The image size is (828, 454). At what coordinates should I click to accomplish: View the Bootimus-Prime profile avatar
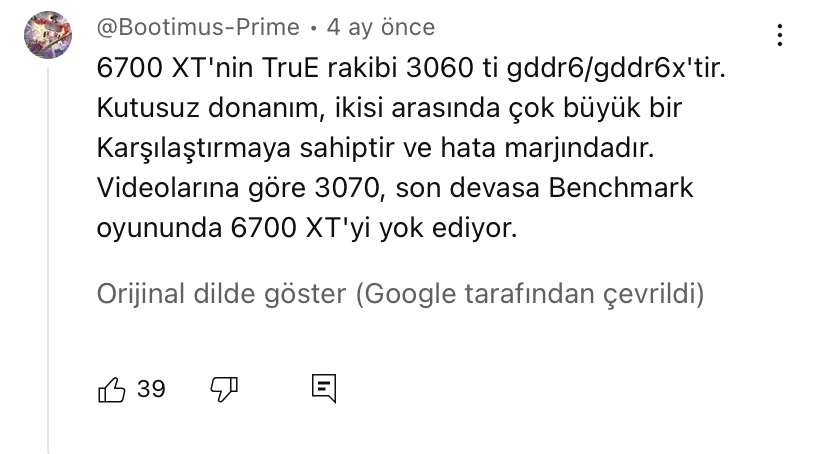[48, 35]
